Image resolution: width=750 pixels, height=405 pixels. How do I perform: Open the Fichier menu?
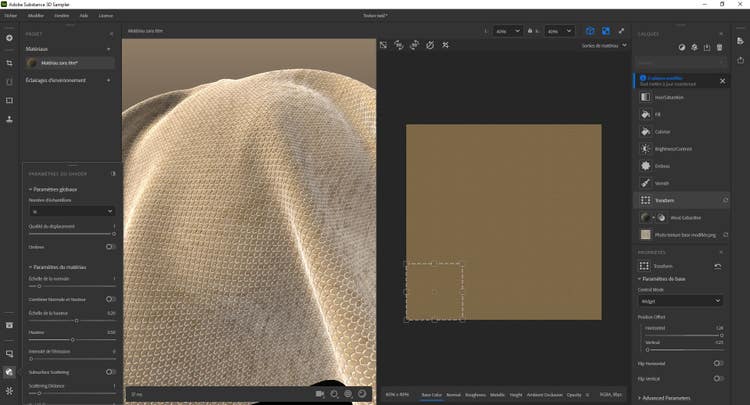[10, 16]
